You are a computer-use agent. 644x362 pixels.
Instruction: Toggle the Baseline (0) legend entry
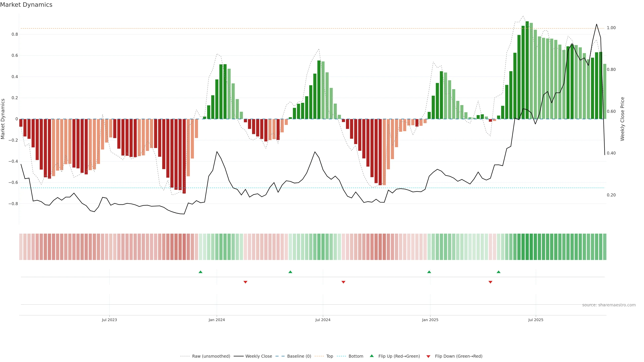[x=299, y=356]
